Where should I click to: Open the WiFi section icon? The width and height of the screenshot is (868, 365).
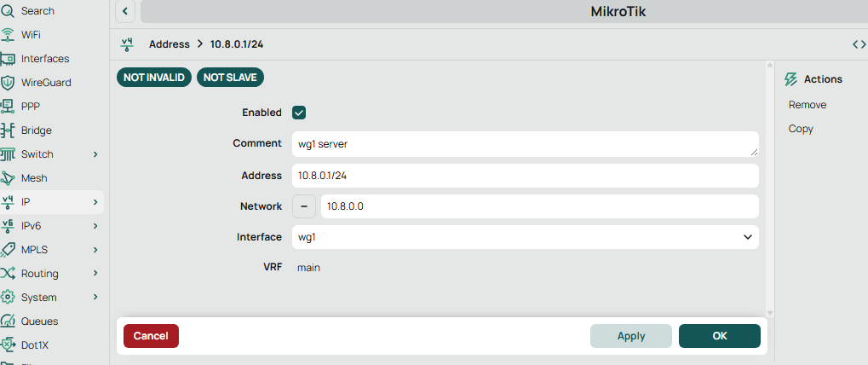tap(7, 35)
